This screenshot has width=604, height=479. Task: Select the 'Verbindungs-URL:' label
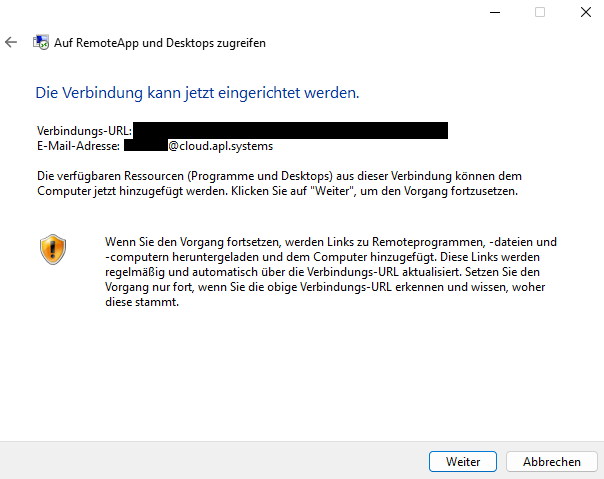pyautogui.click(x=84, y=131)
